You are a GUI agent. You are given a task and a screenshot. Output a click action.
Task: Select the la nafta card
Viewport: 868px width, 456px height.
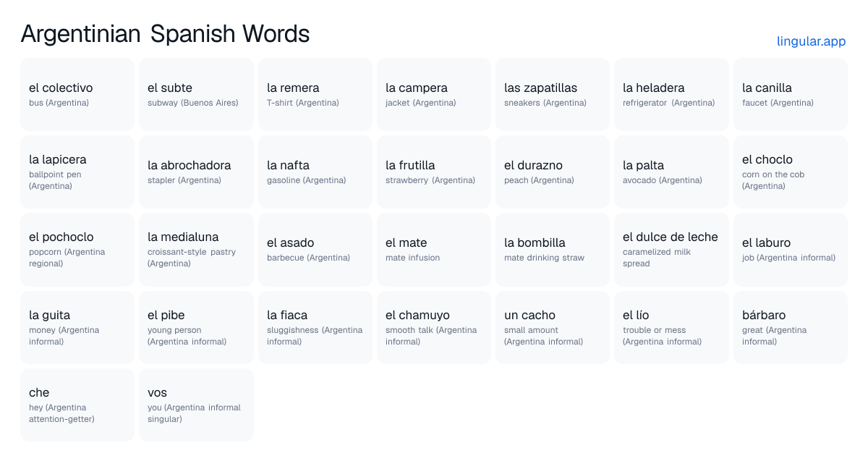[315, 172]
